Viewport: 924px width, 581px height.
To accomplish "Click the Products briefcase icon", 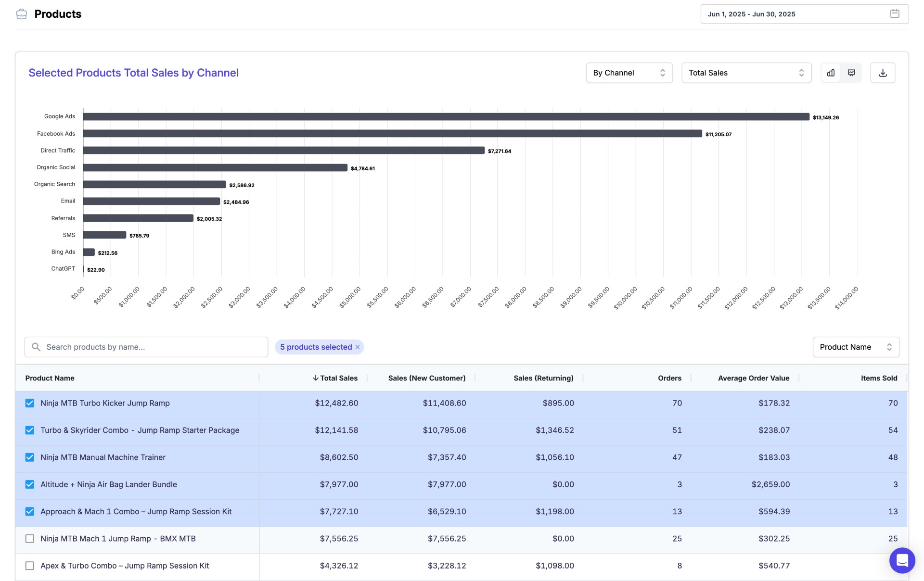I will pos(22,14).
